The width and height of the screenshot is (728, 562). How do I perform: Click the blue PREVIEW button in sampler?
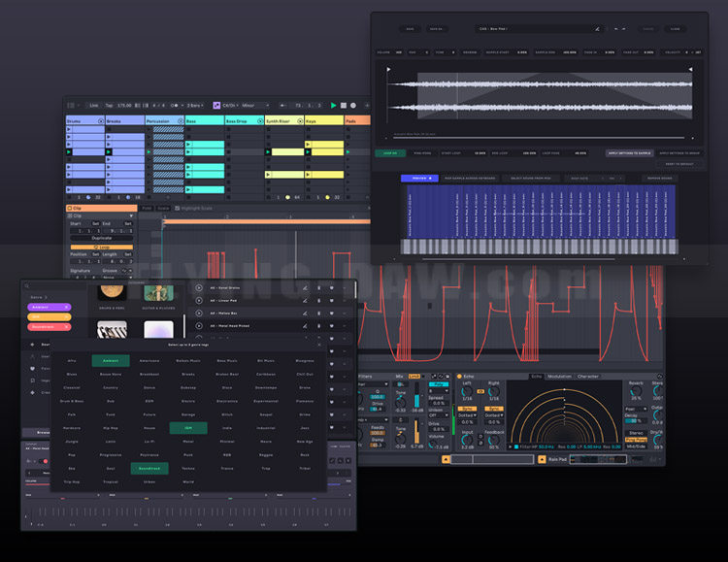[x=419, y=178]
